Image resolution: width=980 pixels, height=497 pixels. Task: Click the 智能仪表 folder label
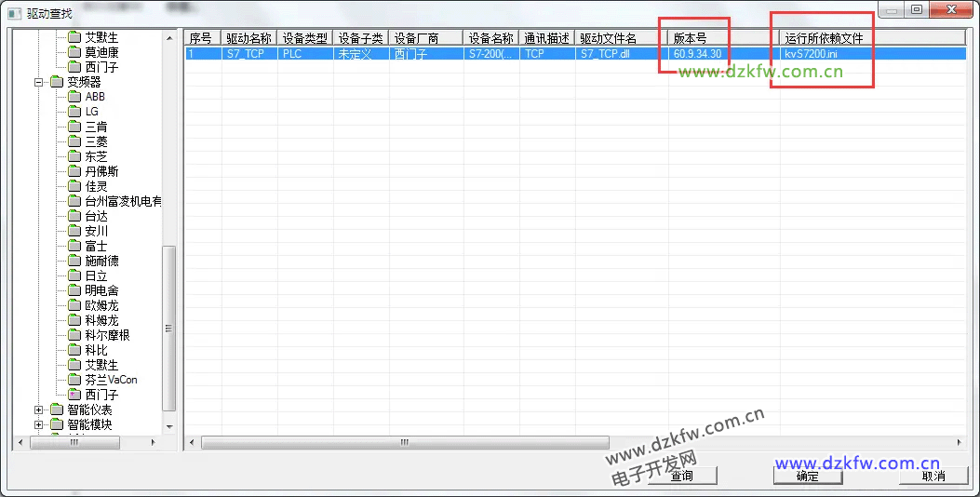coord(89,410)
